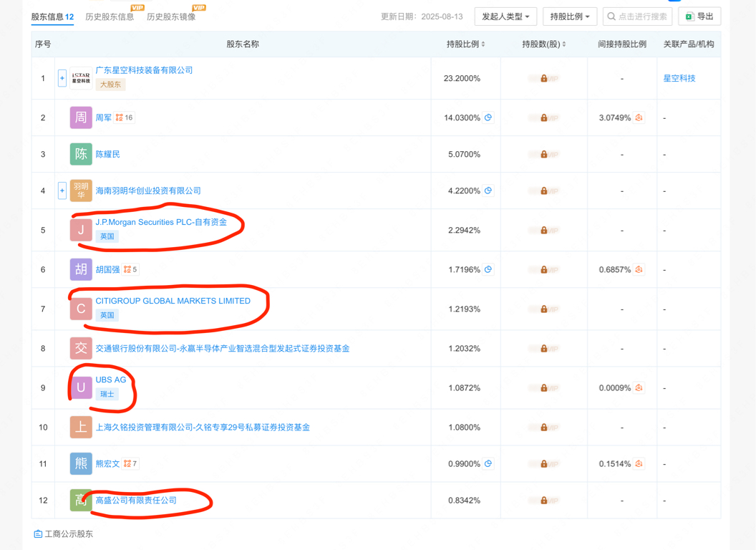Image resolution: width=756 pixels, height=550 pixels.
Task: Click the 导出 export button
Action: (x=699, y=16)
